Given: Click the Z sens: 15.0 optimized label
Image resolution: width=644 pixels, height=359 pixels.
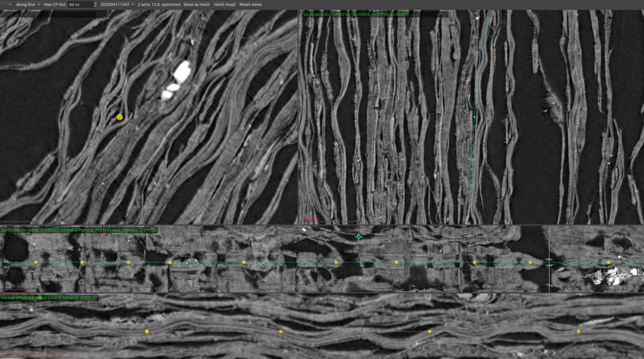Looking at the screenshot, I should click(x=159, y=5).
